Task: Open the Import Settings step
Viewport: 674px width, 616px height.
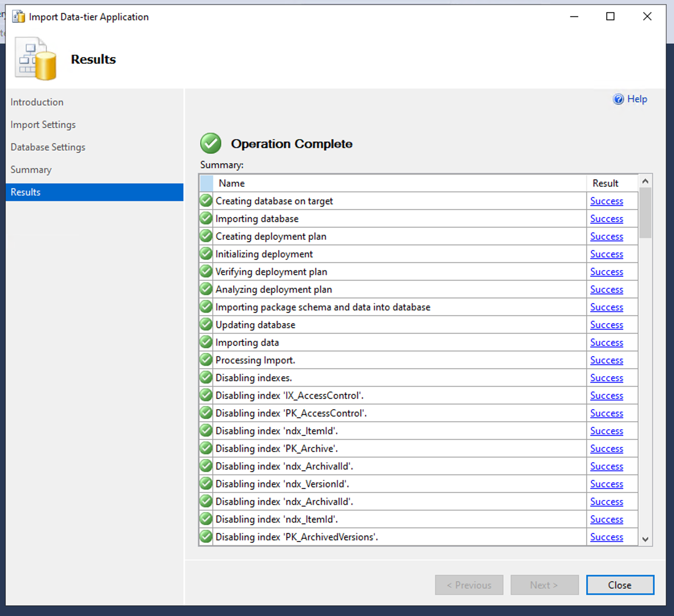Action: [x=43, y=125]
